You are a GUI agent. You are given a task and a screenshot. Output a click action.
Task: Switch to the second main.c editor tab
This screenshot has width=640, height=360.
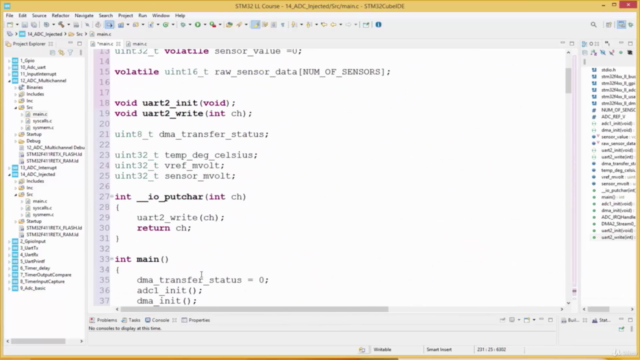pyautogui.click(x=136, y=44)
